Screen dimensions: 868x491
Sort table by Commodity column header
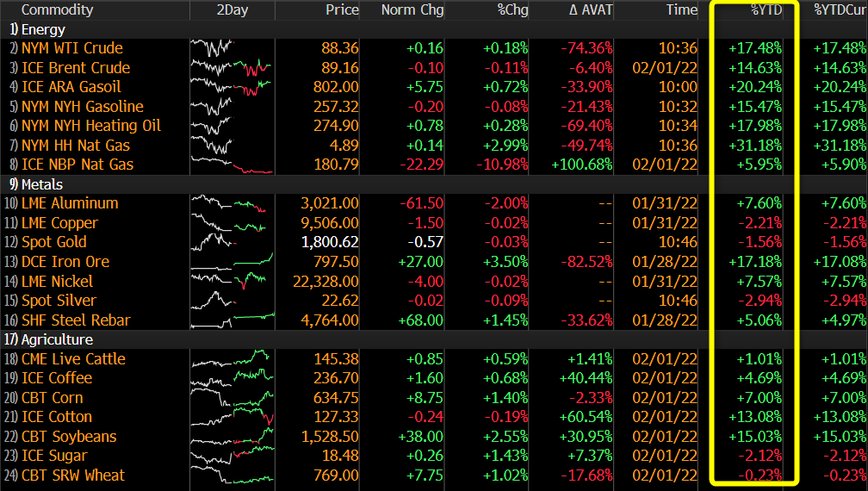[x=57, y=10]
